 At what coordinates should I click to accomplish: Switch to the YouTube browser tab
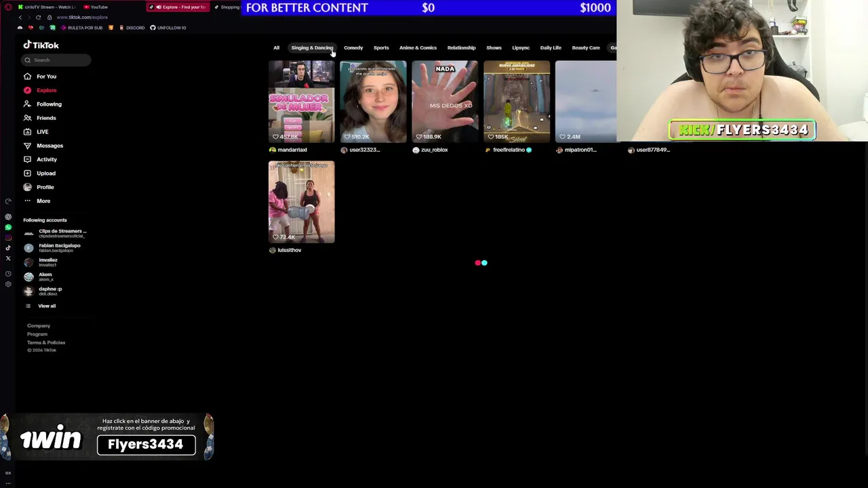[96, 7]
